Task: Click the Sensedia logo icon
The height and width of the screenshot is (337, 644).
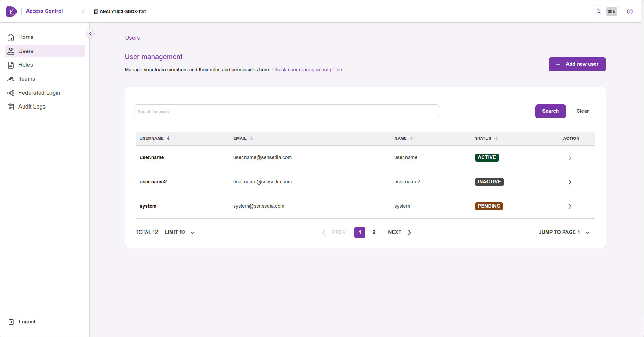Action: point(11,11)
